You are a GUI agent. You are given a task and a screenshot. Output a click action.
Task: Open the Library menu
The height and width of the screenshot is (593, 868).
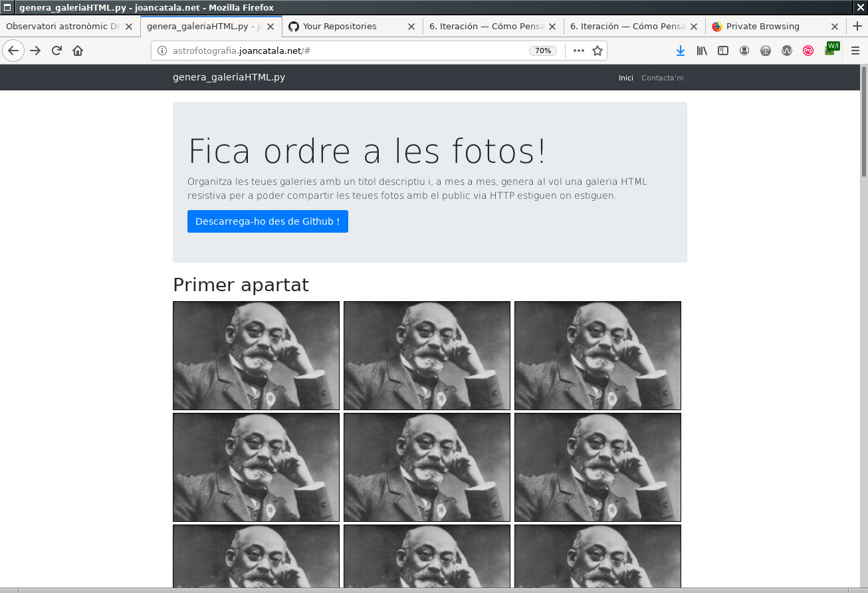[x=702, y=51]
